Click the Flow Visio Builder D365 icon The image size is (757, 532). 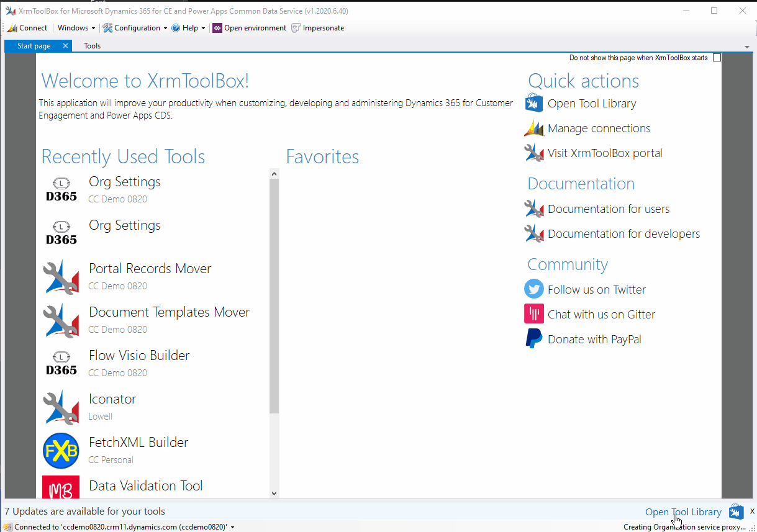61,364
